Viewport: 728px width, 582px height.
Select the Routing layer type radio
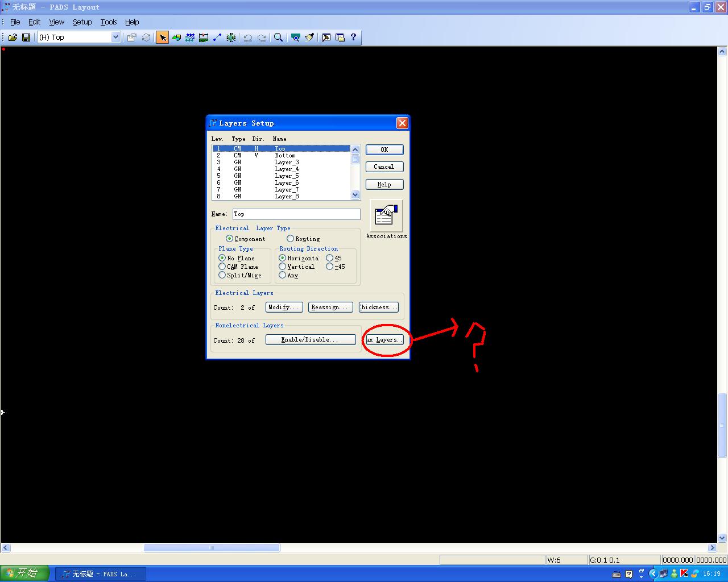pyautogui.click(x=290, y=239)
